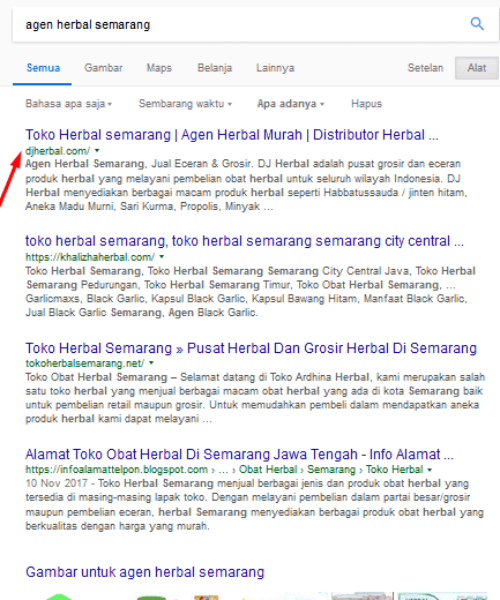Viewport: 500px width, 600px height.
Task: Open the 'Sembarang waktu' time filter
Action: pos(185,104)
